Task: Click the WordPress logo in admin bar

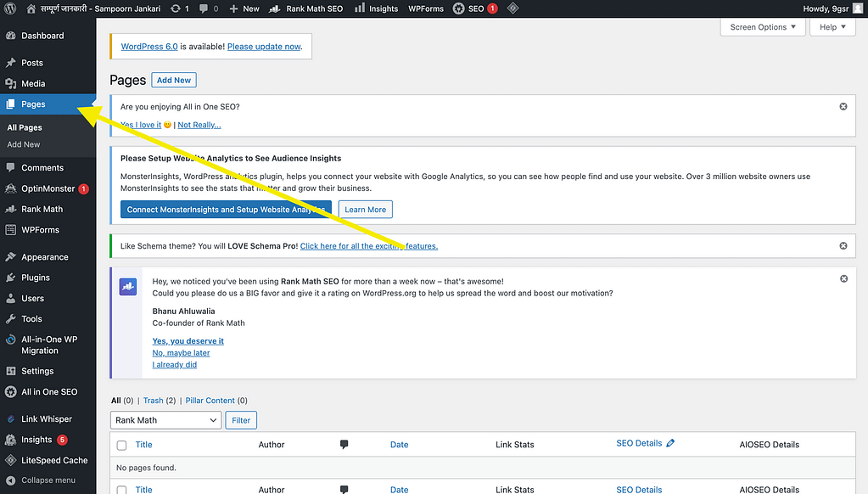Action: [10, 8]
